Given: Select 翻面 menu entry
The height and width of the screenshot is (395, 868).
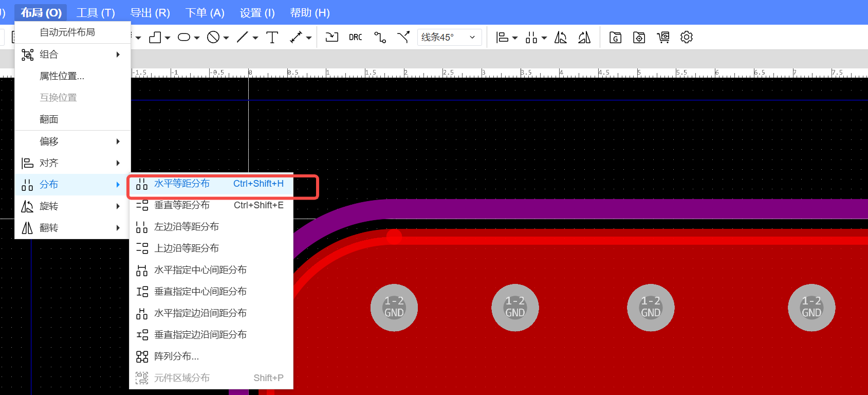Looking at the screenshot, I should point(72,119).
